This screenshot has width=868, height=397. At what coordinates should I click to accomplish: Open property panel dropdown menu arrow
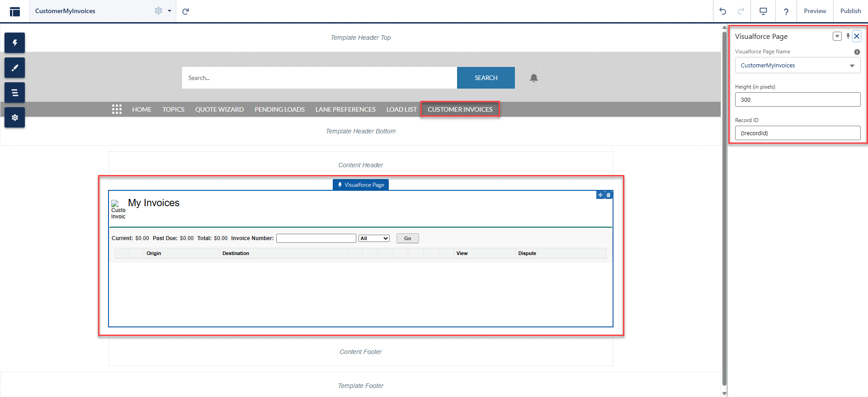pos(837,36)
